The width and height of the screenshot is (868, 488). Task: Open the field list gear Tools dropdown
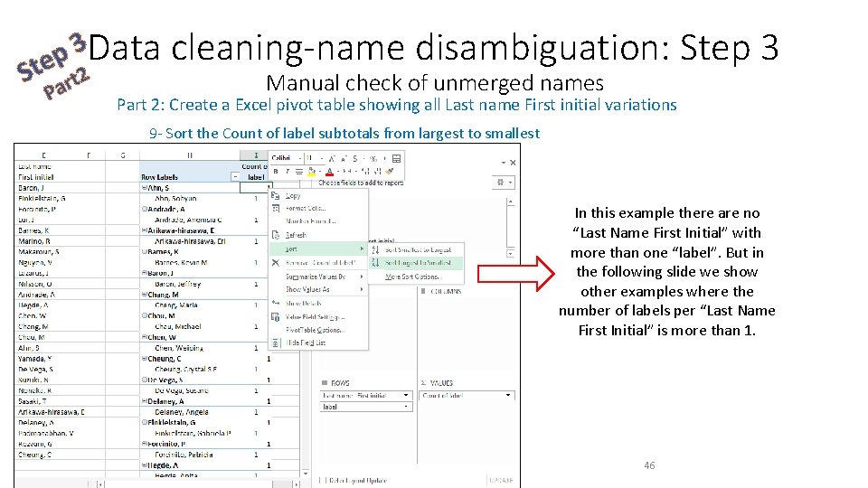pos(504,182)
